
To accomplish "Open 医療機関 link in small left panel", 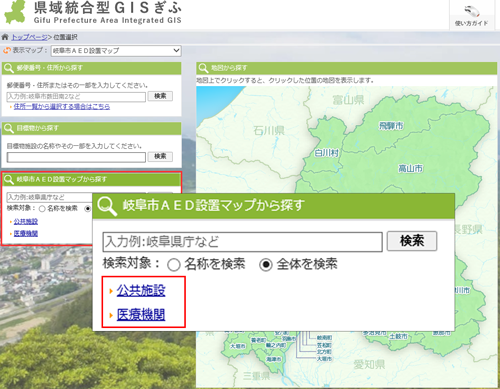I will tap(26, 233).
